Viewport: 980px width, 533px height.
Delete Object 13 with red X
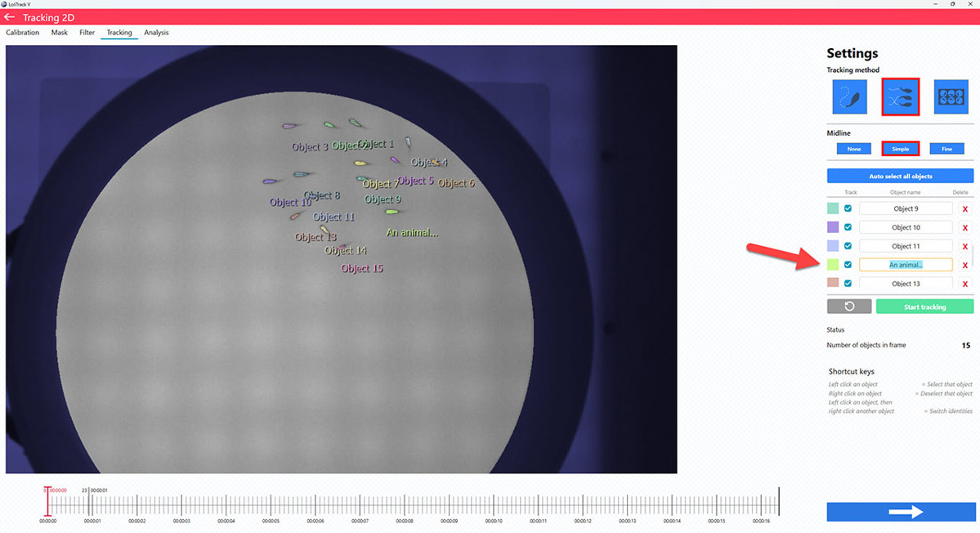point(965,283)
